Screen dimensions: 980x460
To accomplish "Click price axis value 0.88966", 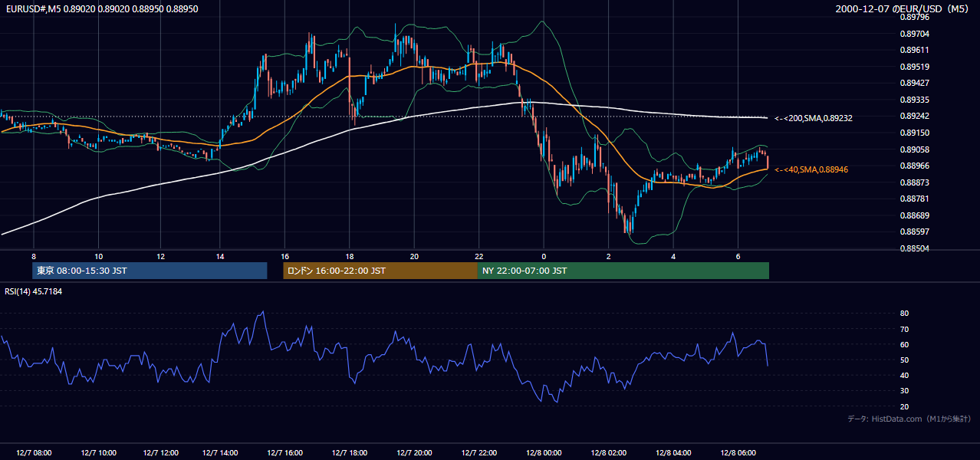I will (914, 166).
